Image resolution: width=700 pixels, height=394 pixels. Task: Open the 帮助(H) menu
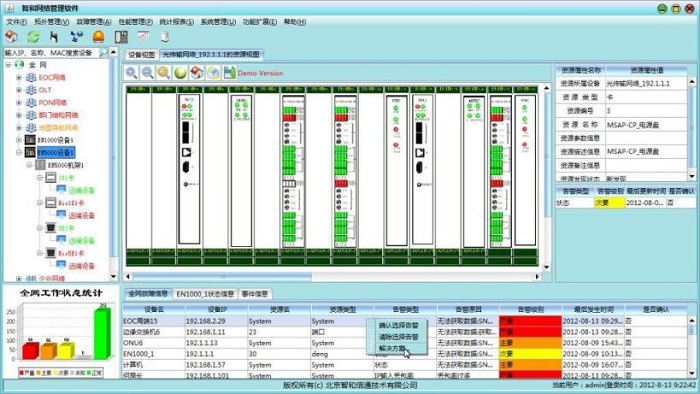click(295, 21)
